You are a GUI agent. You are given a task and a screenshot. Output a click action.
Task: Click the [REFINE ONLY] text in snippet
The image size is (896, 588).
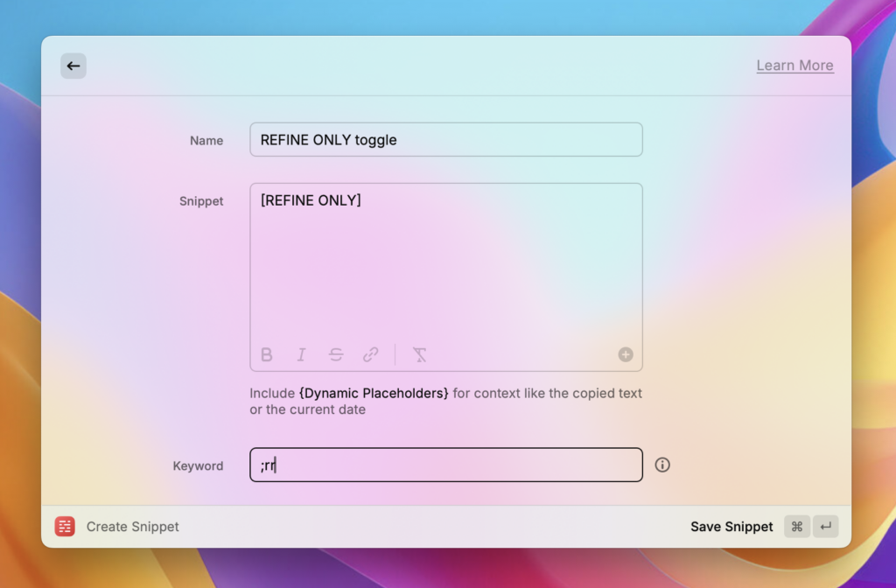click(311, 200)
